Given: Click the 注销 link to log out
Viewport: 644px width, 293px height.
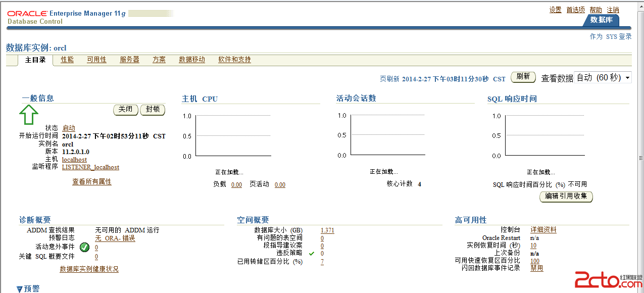Looking at the screenshot, I should (613, 10).
